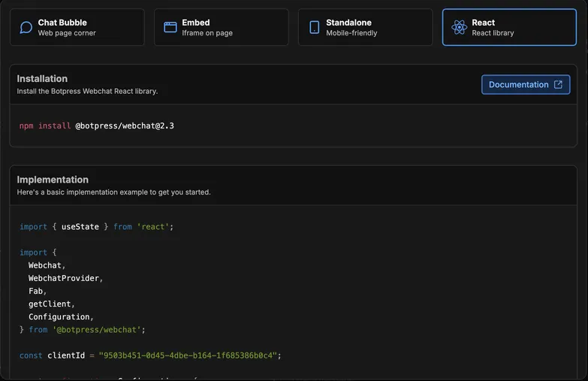Click the Configuration import line
This screenshot has width=588, height=381.
coord(61,317)
